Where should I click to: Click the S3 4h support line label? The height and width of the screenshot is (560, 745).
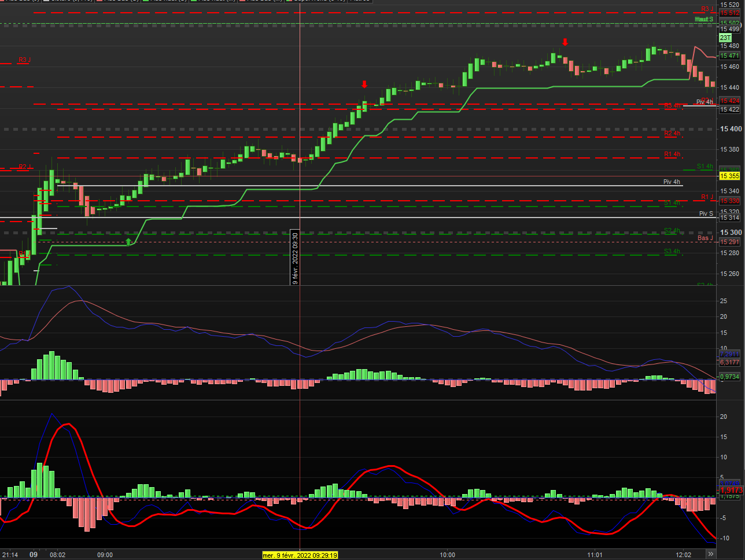(x=672, y=252)
